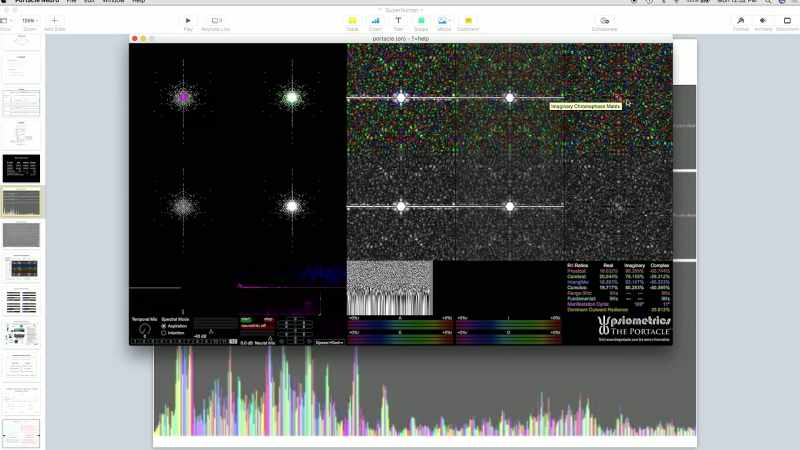
Task: Select the Aspiration spectral mode radio
Action: click(164, 326)
